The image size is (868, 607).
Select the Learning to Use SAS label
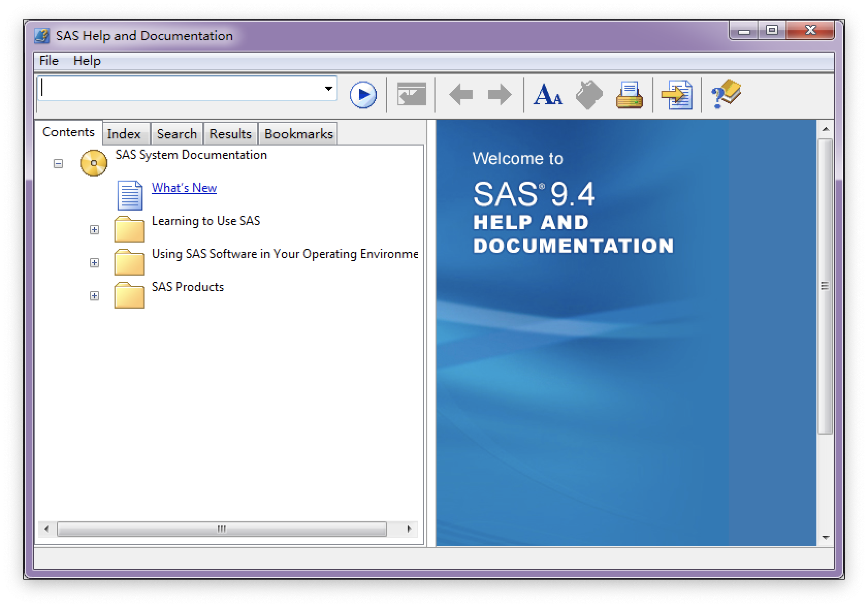pyautogui.click(x=206, y=221)
